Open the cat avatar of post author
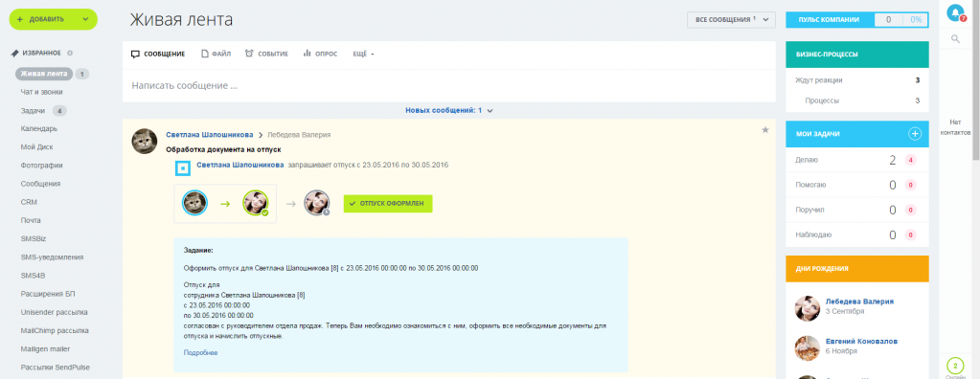 coord(145,141)
